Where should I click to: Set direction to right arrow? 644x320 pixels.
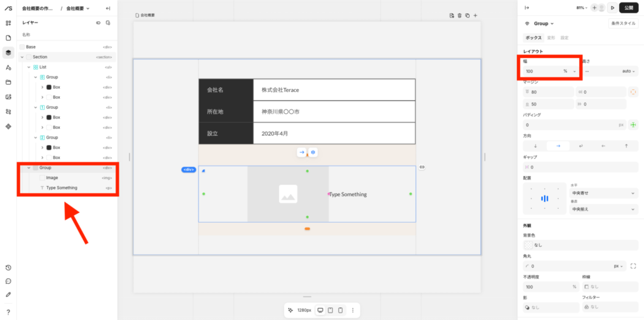(558, 145)
